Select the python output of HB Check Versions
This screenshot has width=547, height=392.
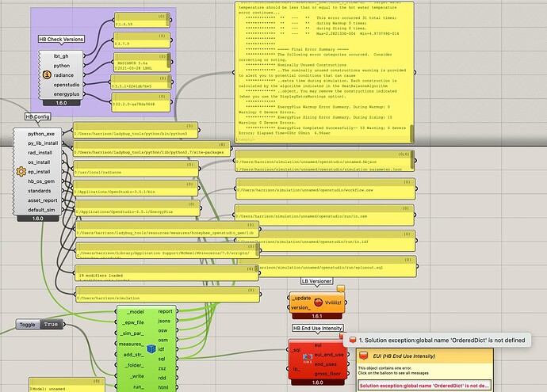pos(61,66)
